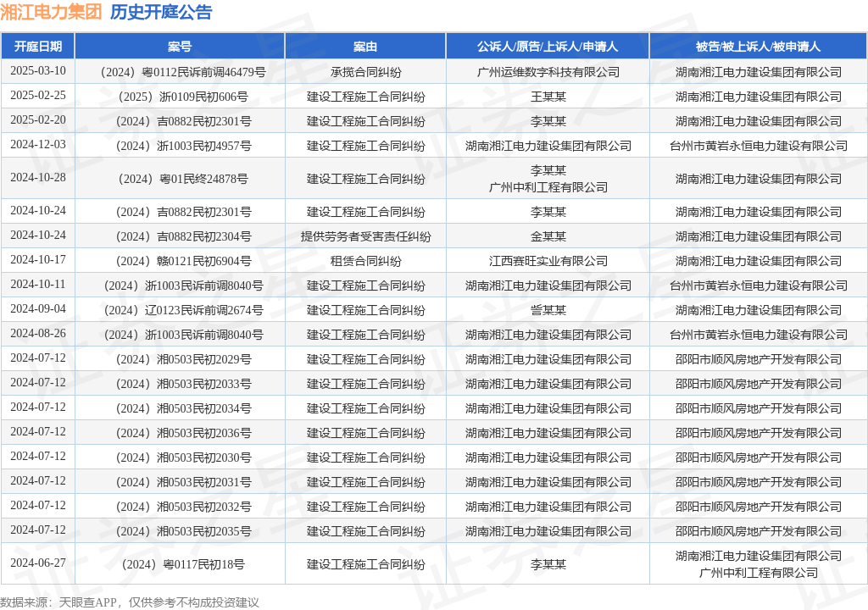Click case number 粤01民终24878号
Screen dimensions: 868x610
183,179
